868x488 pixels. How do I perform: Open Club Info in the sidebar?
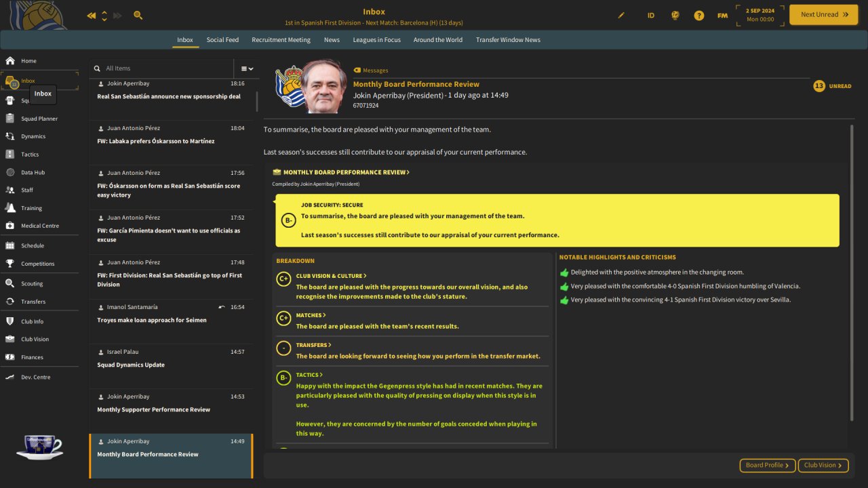39,321
